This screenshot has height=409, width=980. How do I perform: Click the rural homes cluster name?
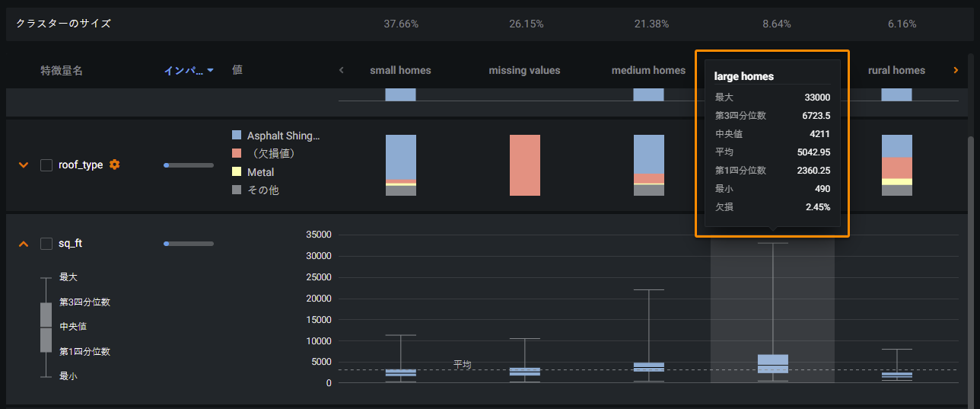tap(896, 70)
